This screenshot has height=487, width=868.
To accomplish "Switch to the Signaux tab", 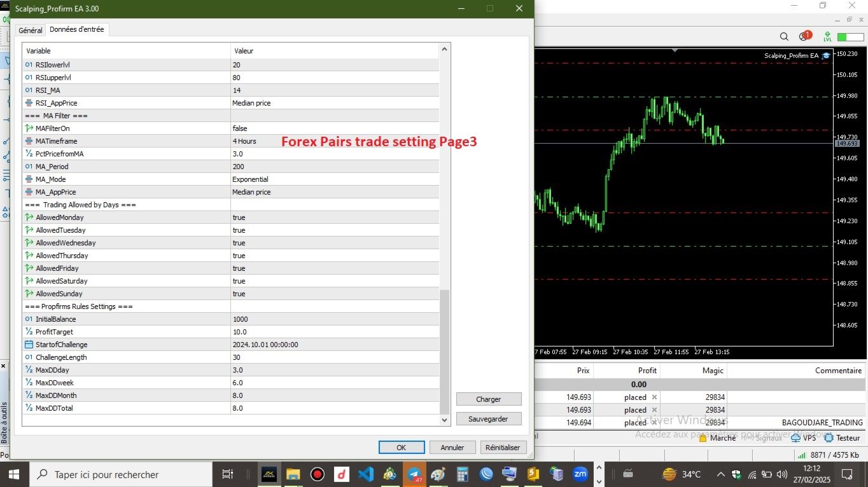I will click(769, 437).
